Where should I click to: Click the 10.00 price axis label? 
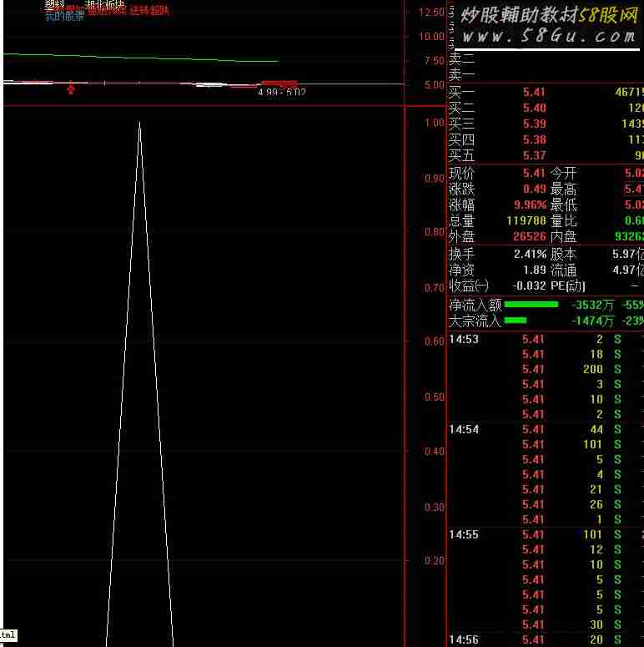[x=432, y=37]
